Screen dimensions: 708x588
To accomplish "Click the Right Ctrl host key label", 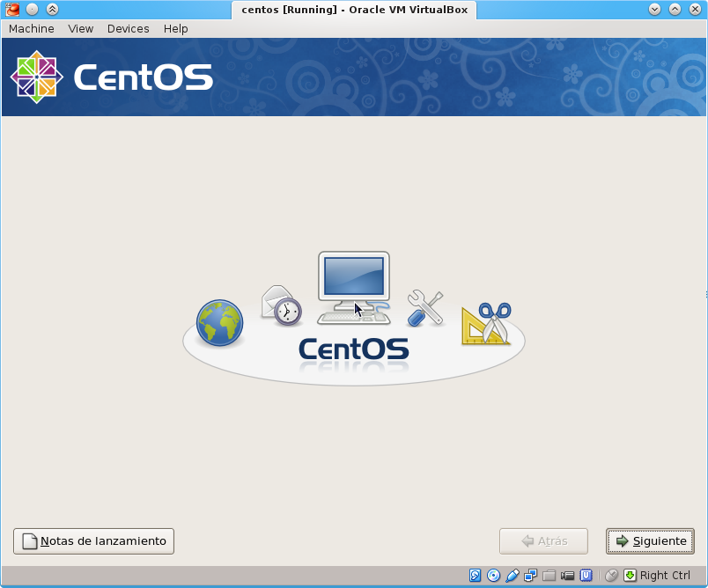I will (665, 576).
